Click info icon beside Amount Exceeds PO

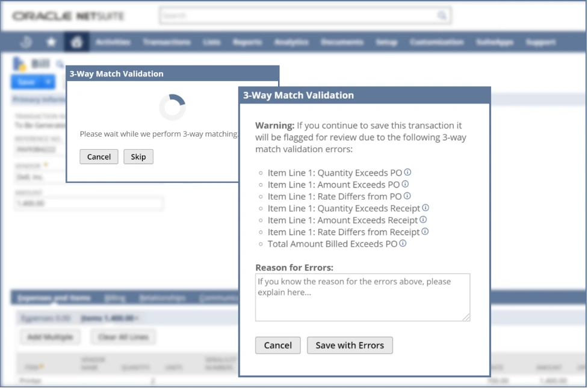click(x=405, y=185)
